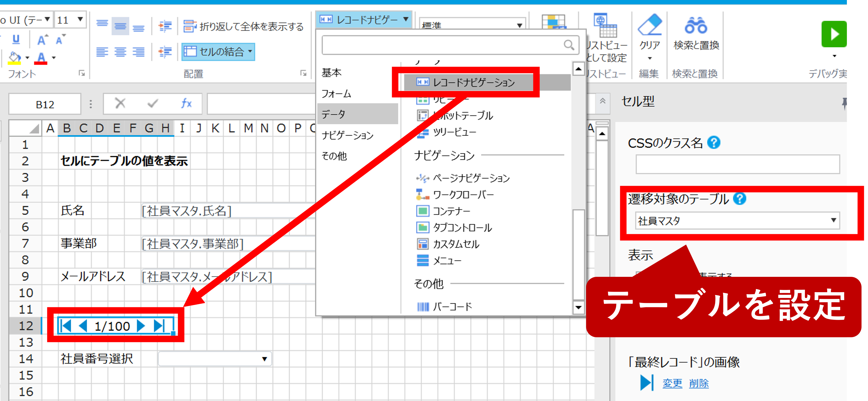Click the underline U formatting icon

click(16, 40)
